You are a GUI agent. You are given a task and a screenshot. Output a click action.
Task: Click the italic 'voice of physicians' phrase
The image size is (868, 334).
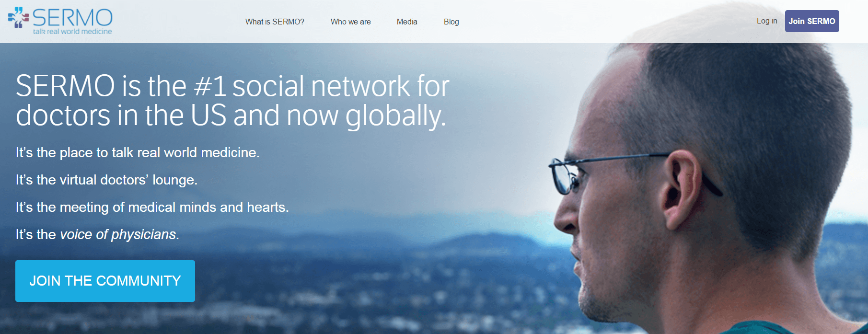tap(118, 234)
